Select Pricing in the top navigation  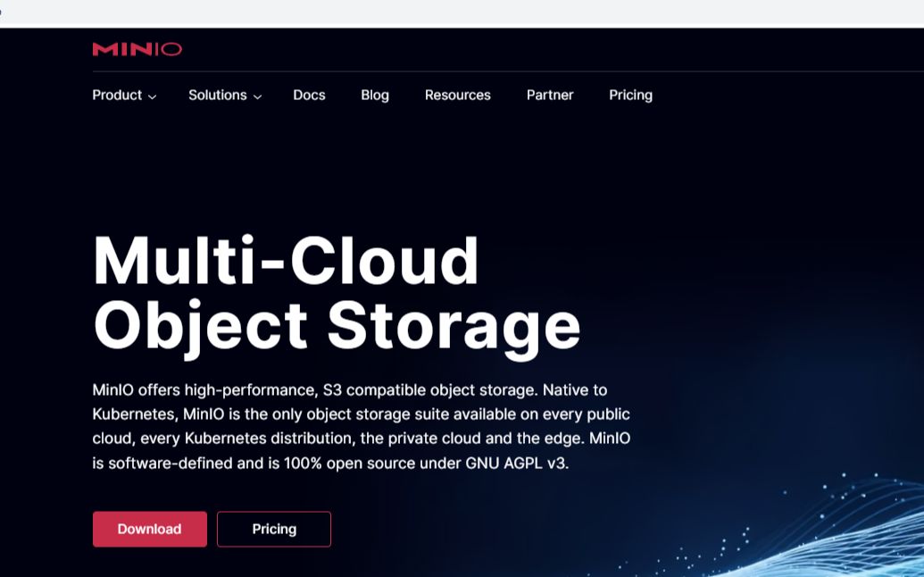[630, 95]
